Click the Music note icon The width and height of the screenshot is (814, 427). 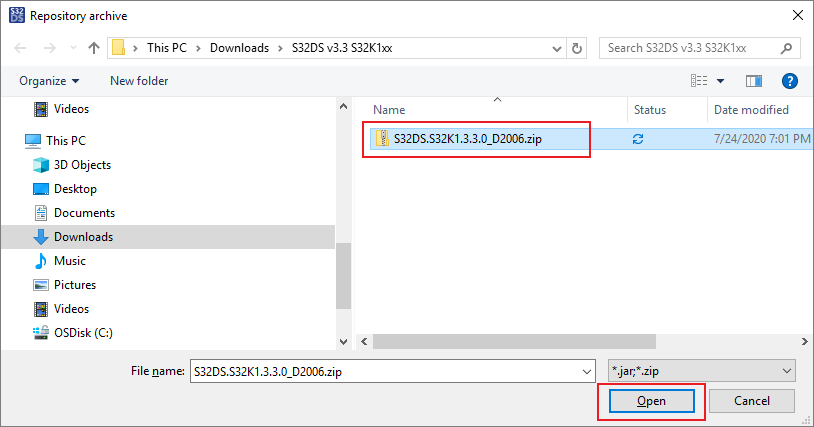(40, 260)
